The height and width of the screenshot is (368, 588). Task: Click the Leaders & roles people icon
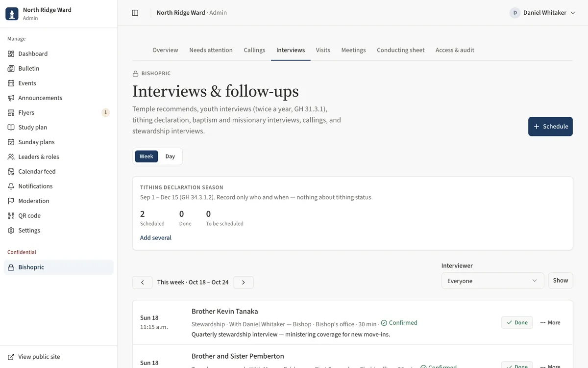[x=11, y=157]
